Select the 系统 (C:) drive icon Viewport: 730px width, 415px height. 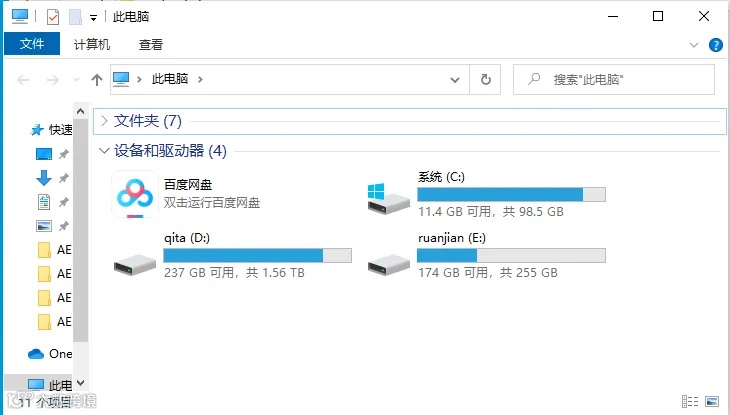pos(389,198)
